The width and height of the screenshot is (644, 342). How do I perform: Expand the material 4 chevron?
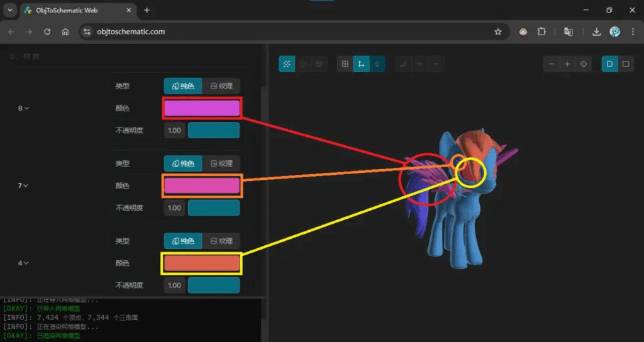tap(26, 263)
